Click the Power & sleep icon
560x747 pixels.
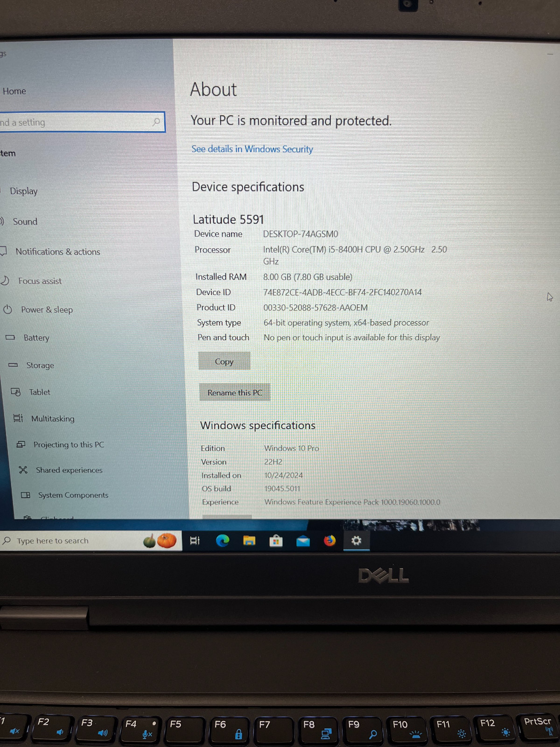coord(8,309)
